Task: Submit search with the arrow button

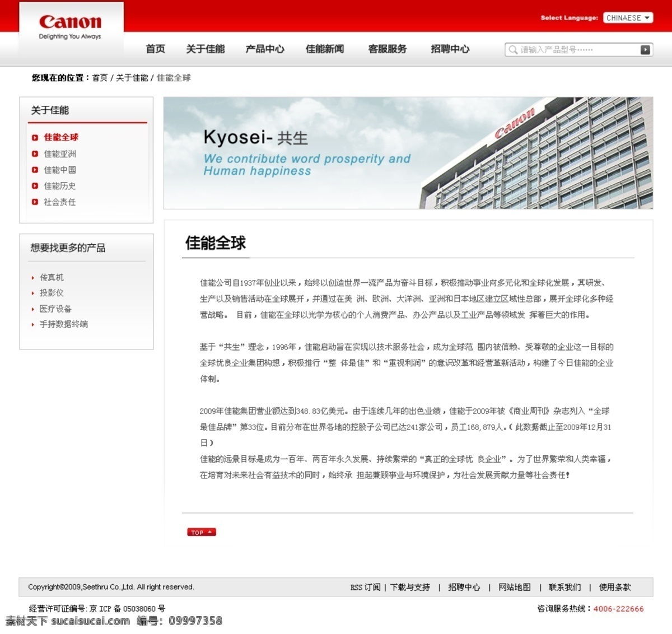Action: pos(645,50)
